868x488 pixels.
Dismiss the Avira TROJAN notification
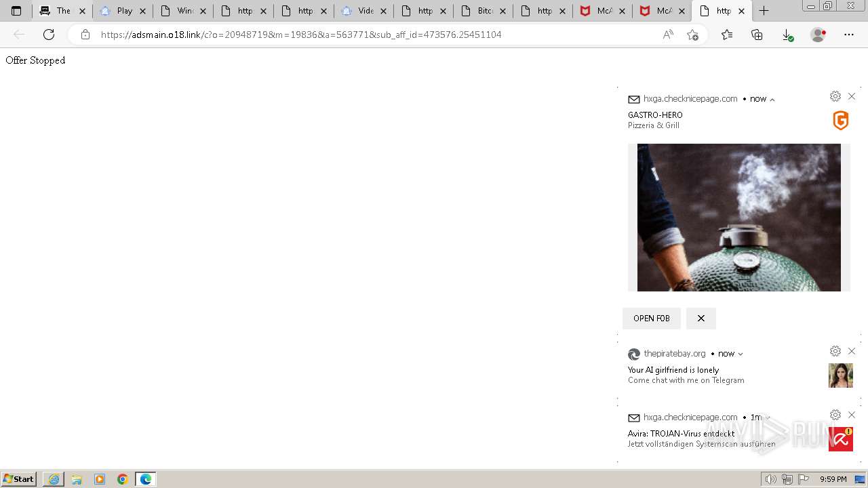coord(852,415)
